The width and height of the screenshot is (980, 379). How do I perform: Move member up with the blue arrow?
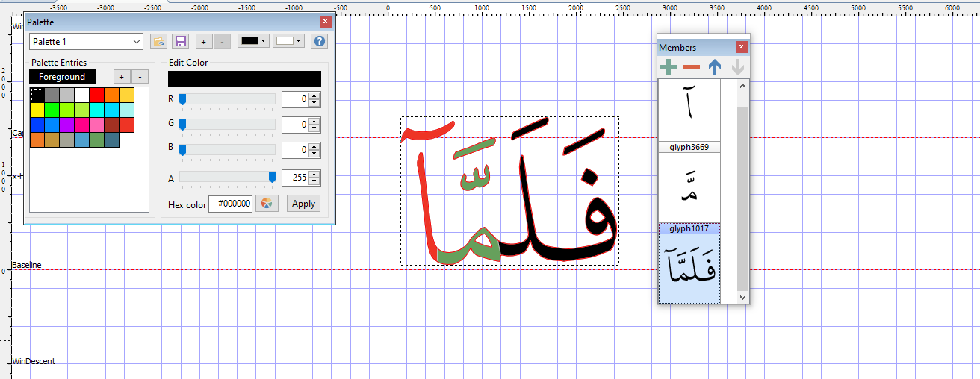point(715,68)
